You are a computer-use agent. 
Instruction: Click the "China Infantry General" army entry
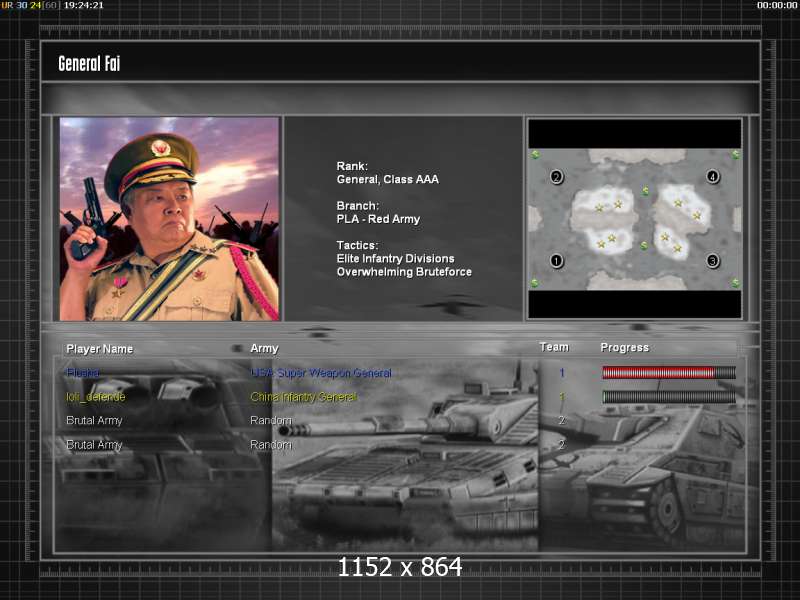pyautogui.click(x=303, y=396)
